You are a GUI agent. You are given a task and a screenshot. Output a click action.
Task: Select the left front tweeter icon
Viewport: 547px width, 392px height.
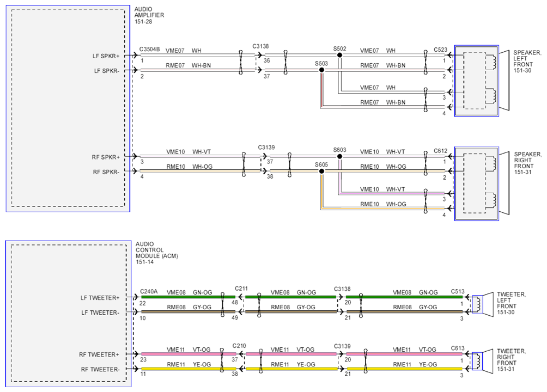click(483, 304)
